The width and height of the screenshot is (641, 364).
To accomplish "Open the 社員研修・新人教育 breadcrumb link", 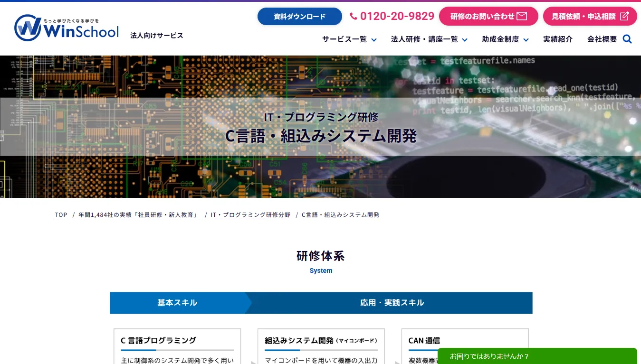I will (x=139, y=215).
